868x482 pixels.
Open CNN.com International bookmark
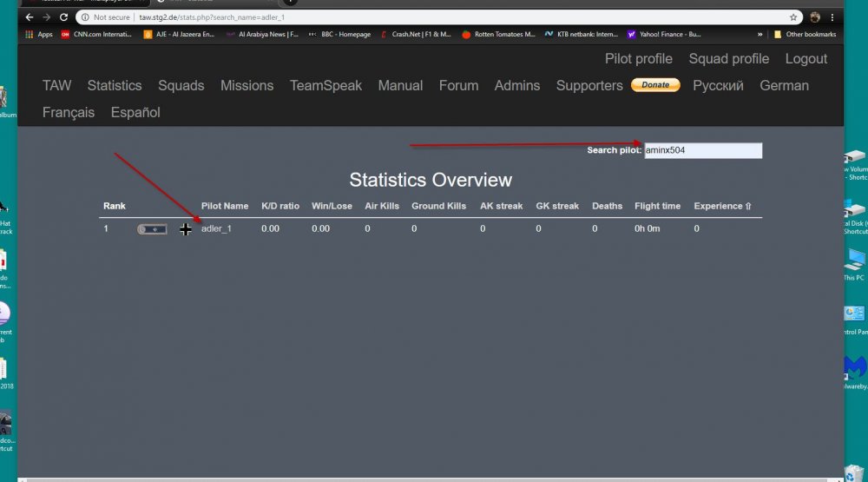(x=96, y=35)
